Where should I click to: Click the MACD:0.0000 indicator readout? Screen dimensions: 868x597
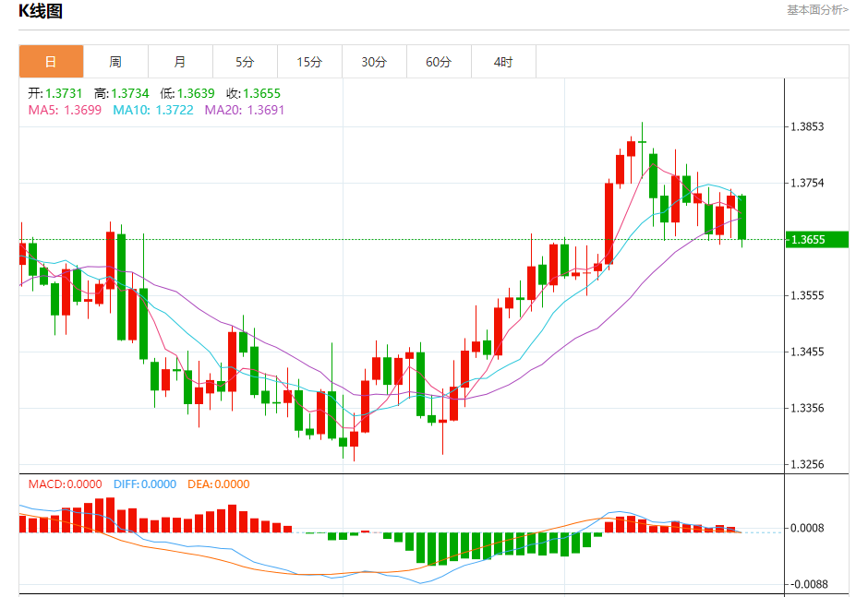(x=66, y=484)
